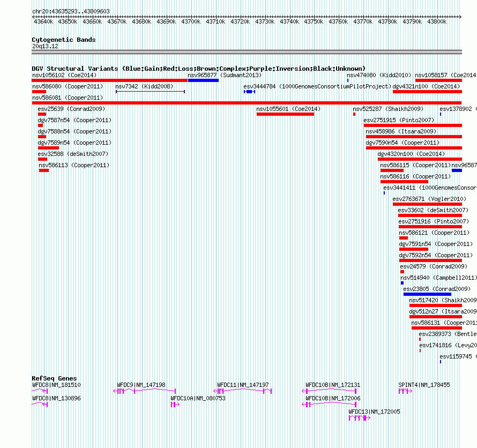Click the chr20:43635293..43809603 coordinates label

coord(71,12)
